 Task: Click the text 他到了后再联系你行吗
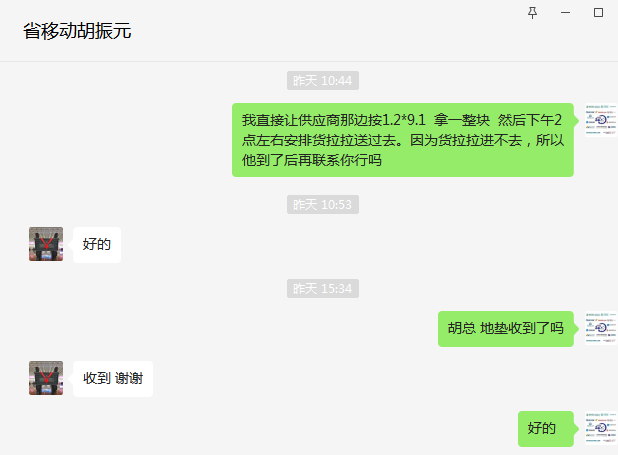point(311,160)
